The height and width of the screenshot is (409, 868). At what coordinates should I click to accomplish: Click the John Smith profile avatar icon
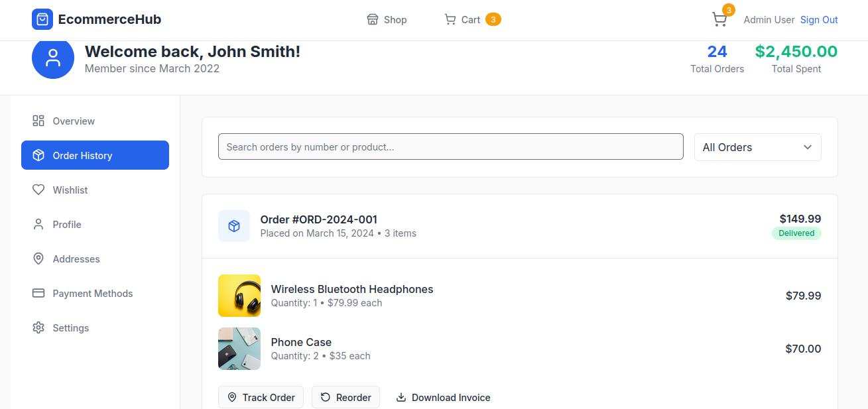pos(53,58)
